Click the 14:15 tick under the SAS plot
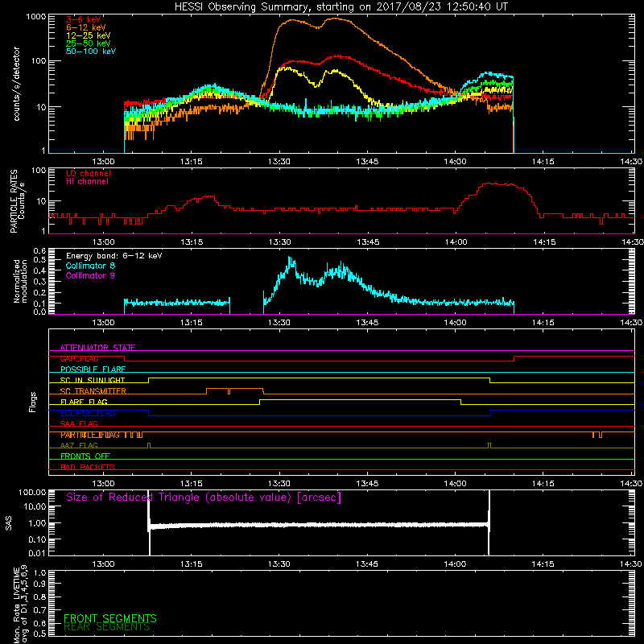The image size is (644, 644). coord(543,564)
